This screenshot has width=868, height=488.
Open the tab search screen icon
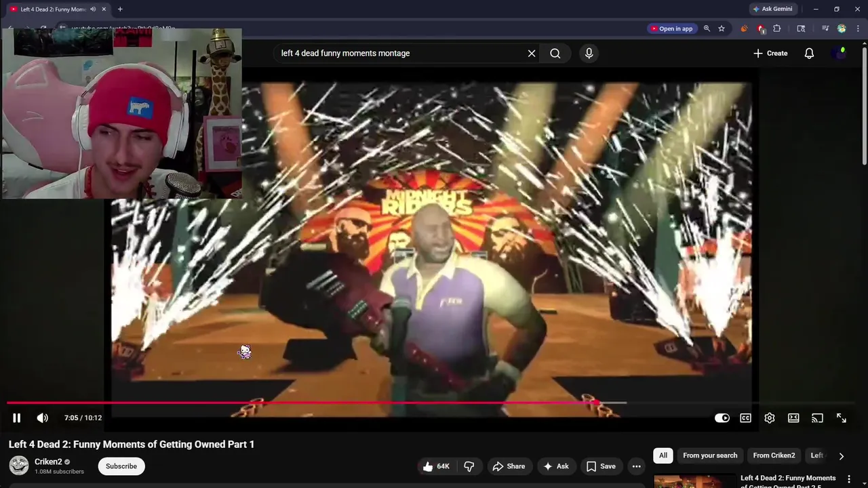pyautogui.click(x=801, y=28)
